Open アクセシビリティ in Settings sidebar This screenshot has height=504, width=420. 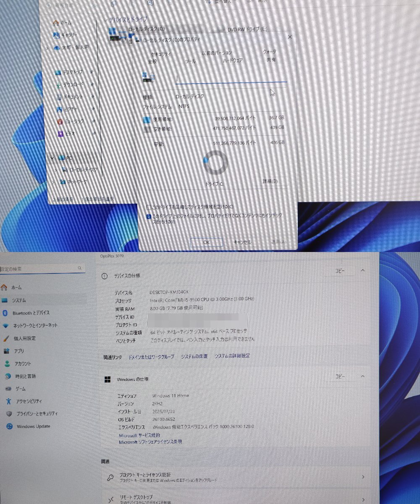[24, 401]
